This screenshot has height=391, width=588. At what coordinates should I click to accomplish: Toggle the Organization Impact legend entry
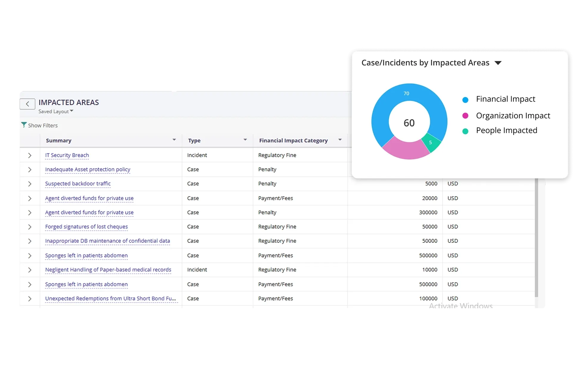tap(513, 116)
